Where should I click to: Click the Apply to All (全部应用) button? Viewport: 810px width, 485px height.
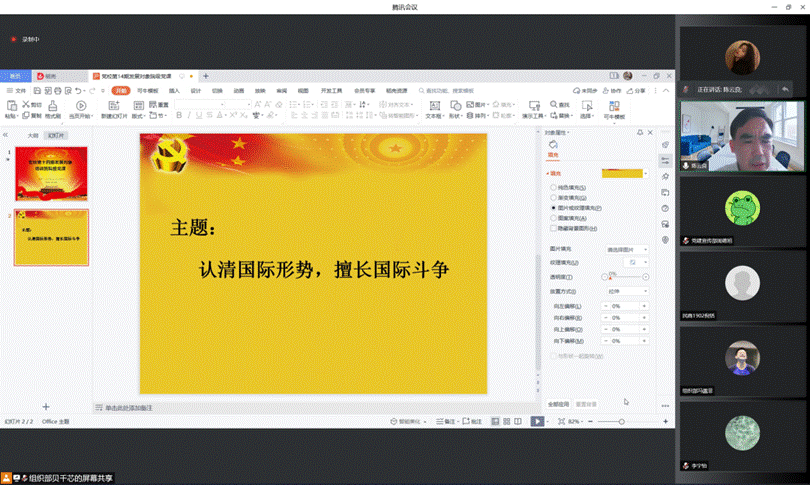(x=558, y=404)
